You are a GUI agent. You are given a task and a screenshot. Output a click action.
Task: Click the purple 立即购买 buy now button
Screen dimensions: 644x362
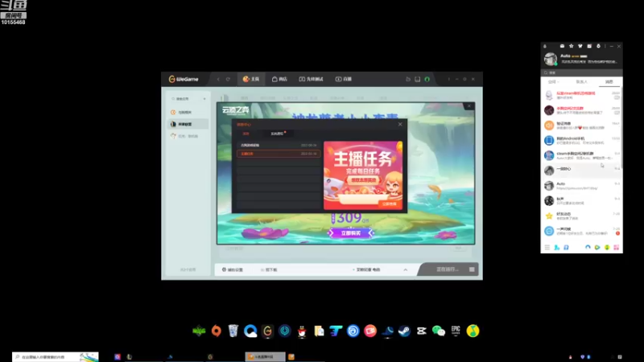(350, 233)
